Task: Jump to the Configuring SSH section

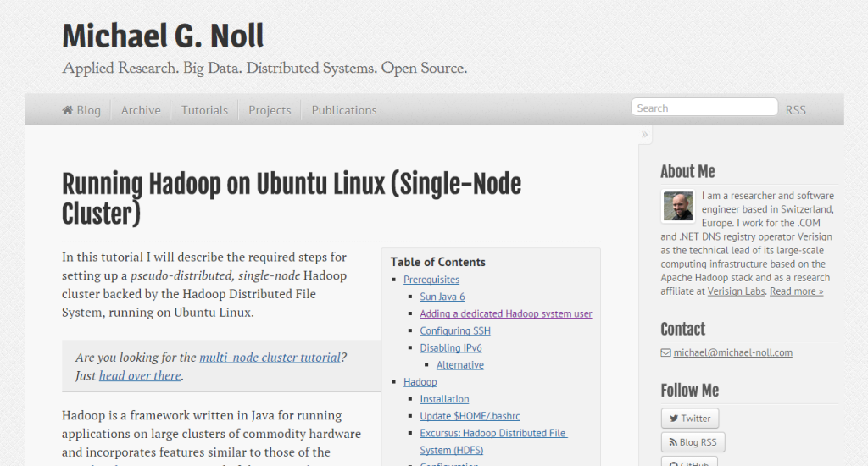Action: (x=455, y=331)
